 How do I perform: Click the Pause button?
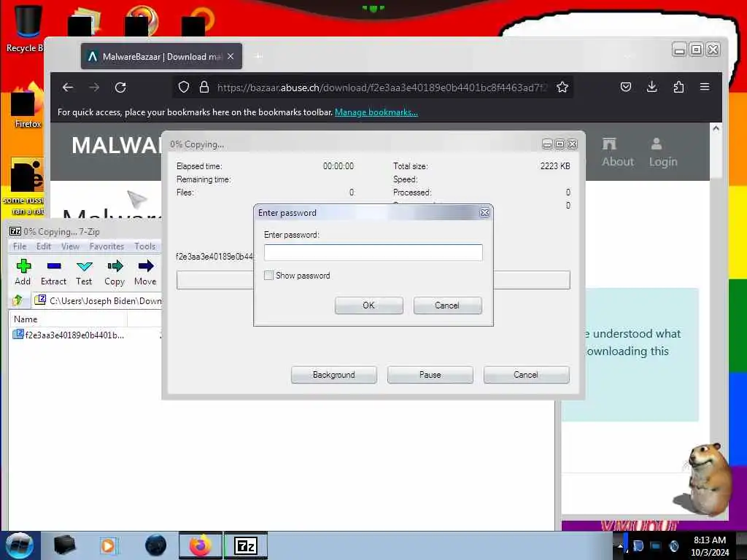pyautogui.click(x=430, y=375)
